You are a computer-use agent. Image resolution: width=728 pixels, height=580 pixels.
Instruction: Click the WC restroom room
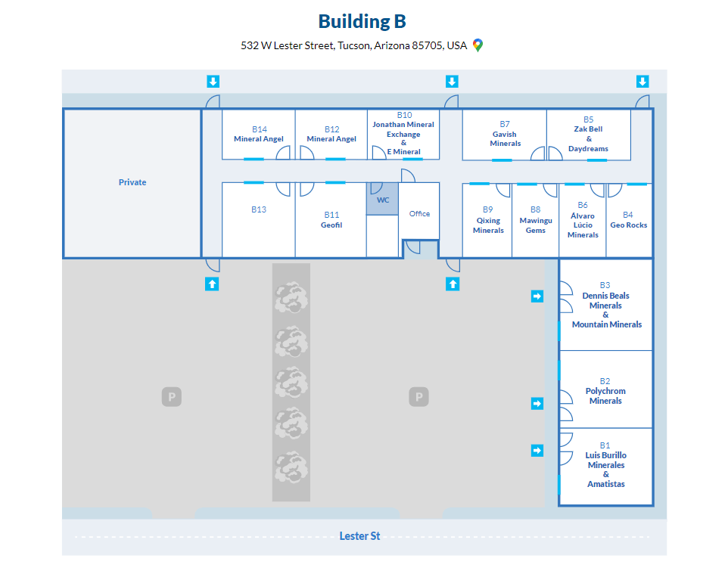pos(383,200)
